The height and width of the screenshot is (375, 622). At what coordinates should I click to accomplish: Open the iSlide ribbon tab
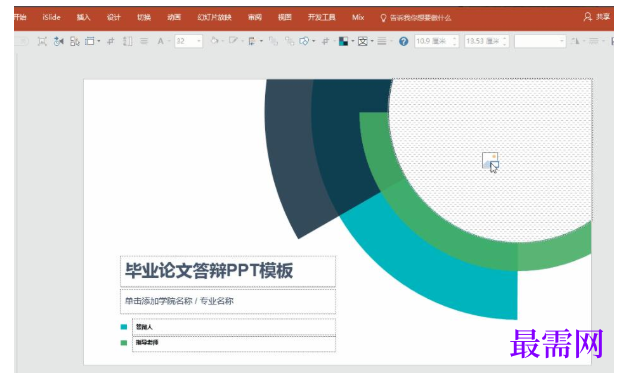(52, 17)
